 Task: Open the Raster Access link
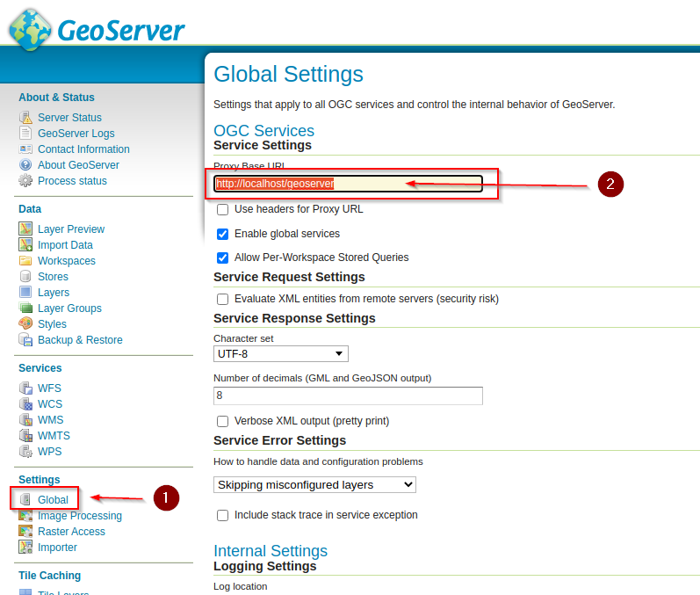pos(71,532)
